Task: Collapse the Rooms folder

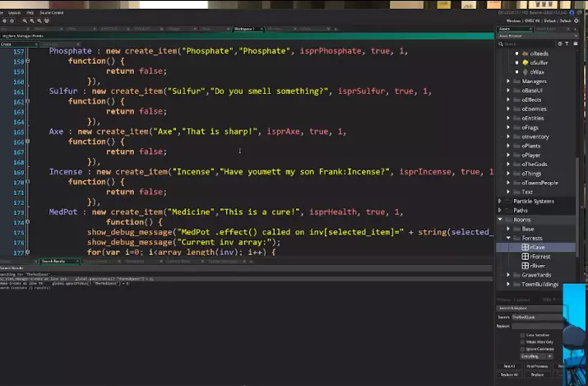Action: click(500, 220)
